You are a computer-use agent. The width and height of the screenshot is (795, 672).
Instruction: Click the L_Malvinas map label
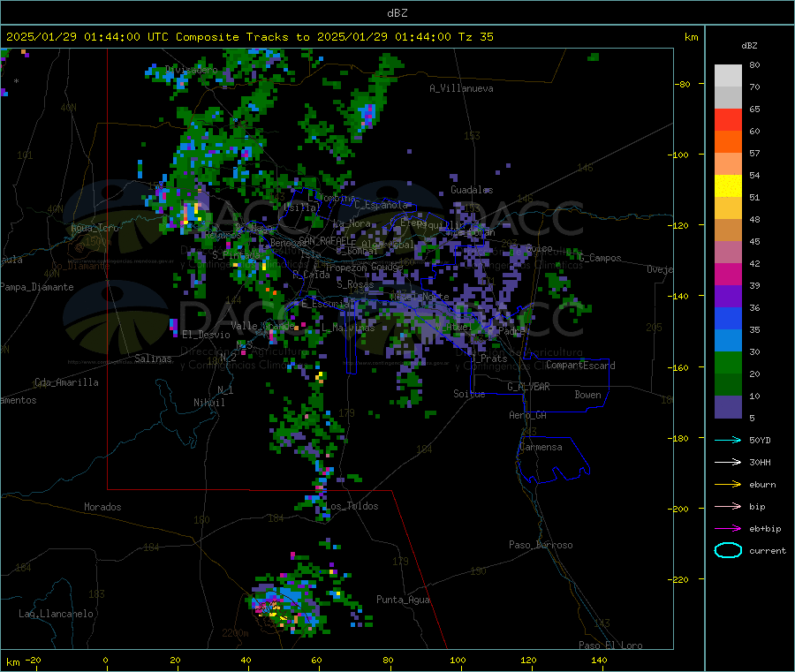[x=348, y=328]
